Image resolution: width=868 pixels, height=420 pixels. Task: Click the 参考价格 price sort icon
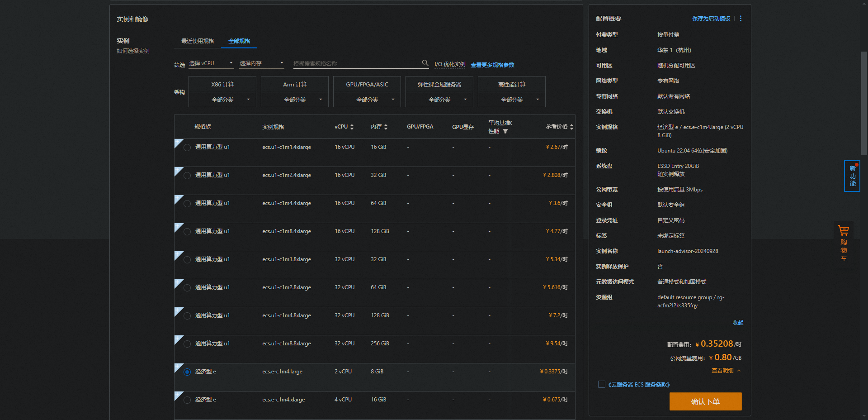point(571,127)
